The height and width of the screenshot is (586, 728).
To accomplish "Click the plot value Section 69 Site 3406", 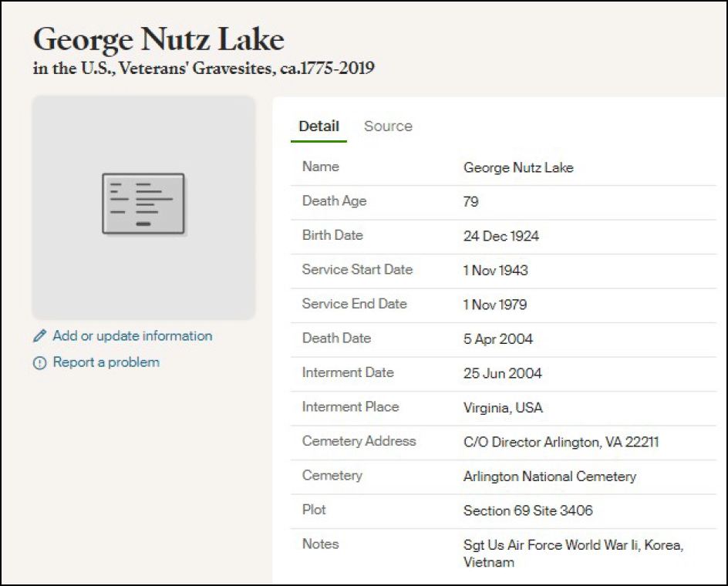I will tap(527, 510).
